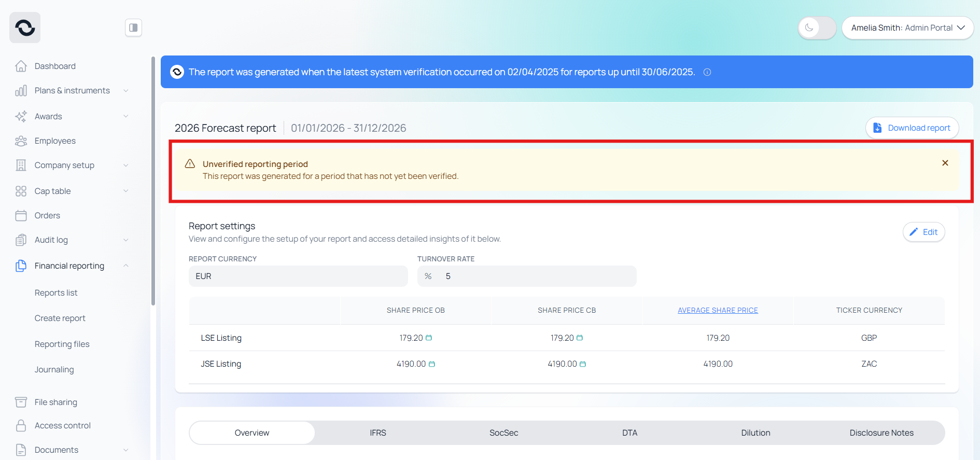The image size is (980, 460).
Task: Expand the Plans & instruments menu
Action: coord(73,91)
